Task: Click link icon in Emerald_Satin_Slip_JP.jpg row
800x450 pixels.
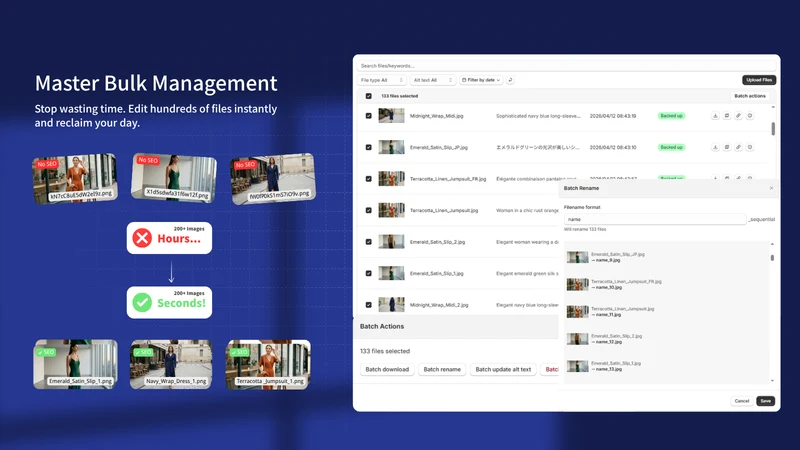Action: pos(738,147)
